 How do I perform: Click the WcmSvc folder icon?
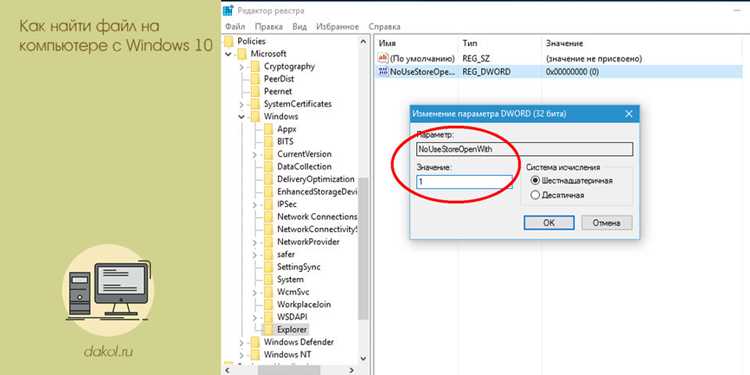tap(269, 292)
